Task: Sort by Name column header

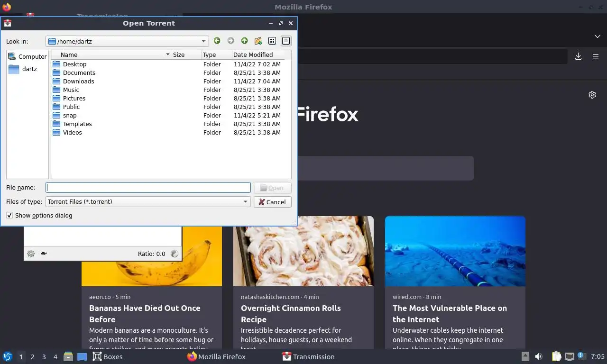Action: click(x=111, y=55)
